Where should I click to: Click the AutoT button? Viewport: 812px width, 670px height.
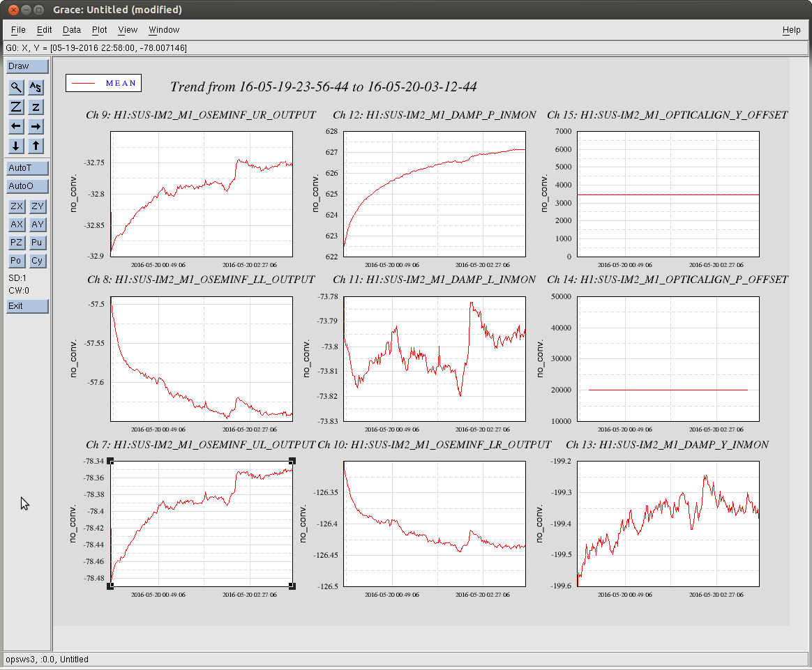point(27,167)
